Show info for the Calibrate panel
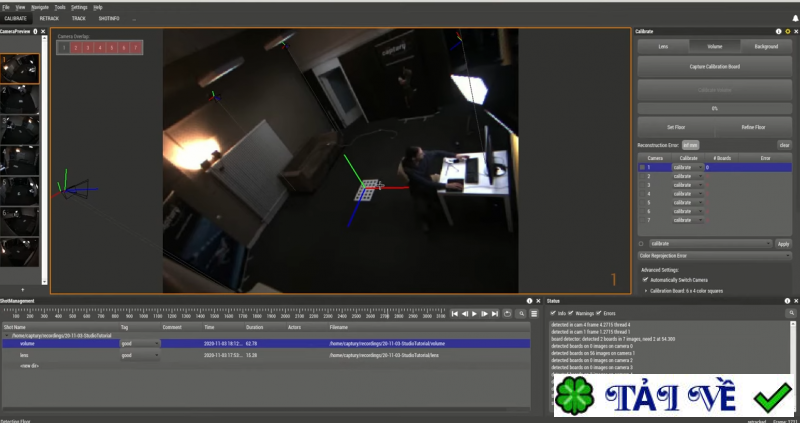800x423 pixels. (778, 32)
